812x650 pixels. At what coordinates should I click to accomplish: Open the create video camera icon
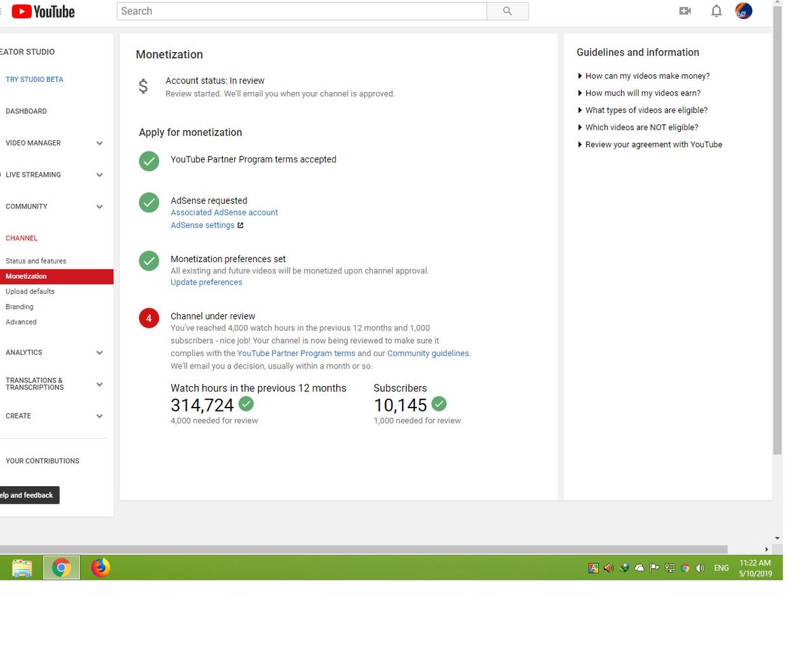coord(685,11)
